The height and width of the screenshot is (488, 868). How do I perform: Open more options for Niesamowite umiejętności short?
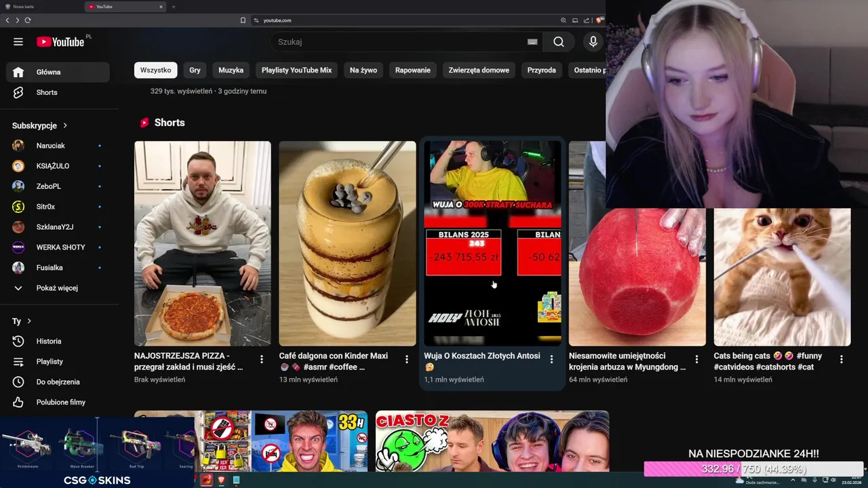point(696,359)
